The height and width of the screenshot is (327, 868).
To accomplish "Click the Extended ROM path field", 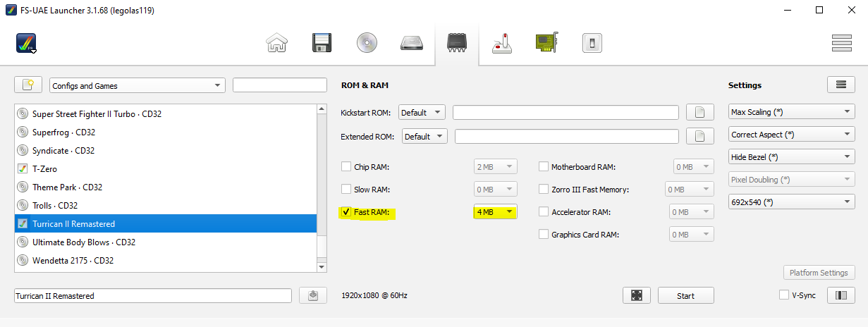I will (x=567, y=136).
